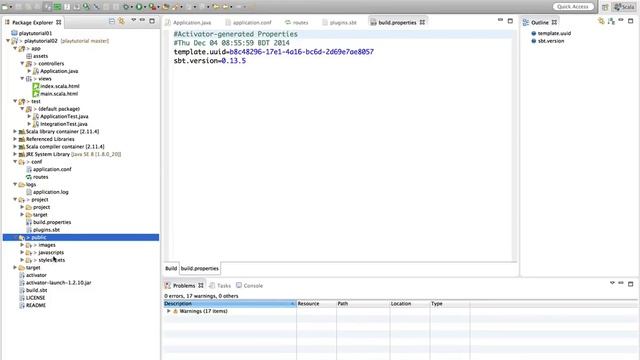Open the Tasks view tab

click(x=220, y=286)
